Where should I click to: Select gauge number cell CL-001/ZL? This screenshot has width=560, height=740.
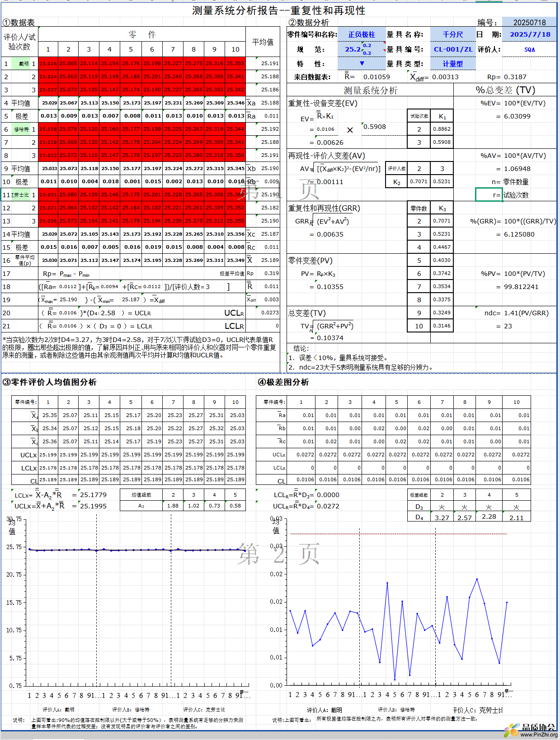tap(452, 49)
